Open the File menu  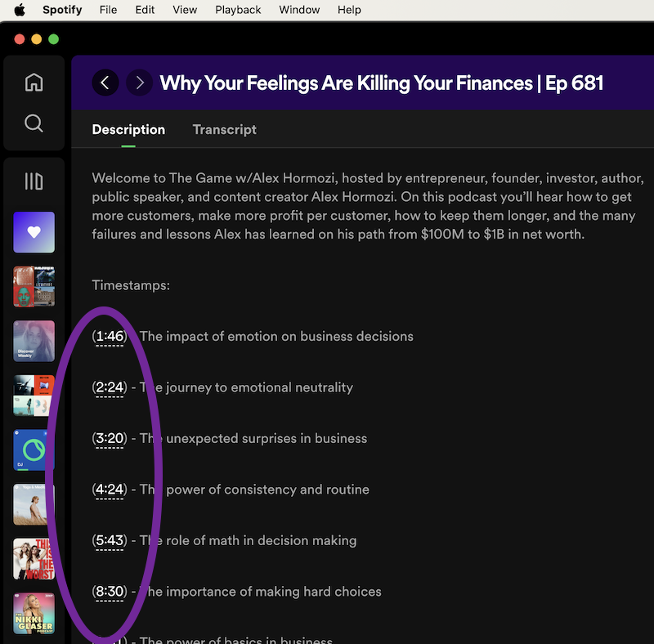coord(108,10)
